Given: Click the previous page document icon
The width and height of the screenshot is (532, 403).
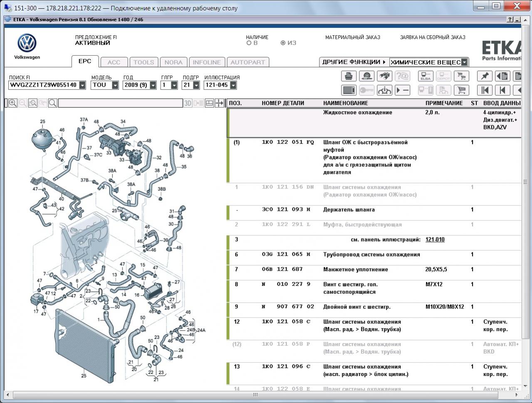Looking at the screenshot, I should (502, 76).
